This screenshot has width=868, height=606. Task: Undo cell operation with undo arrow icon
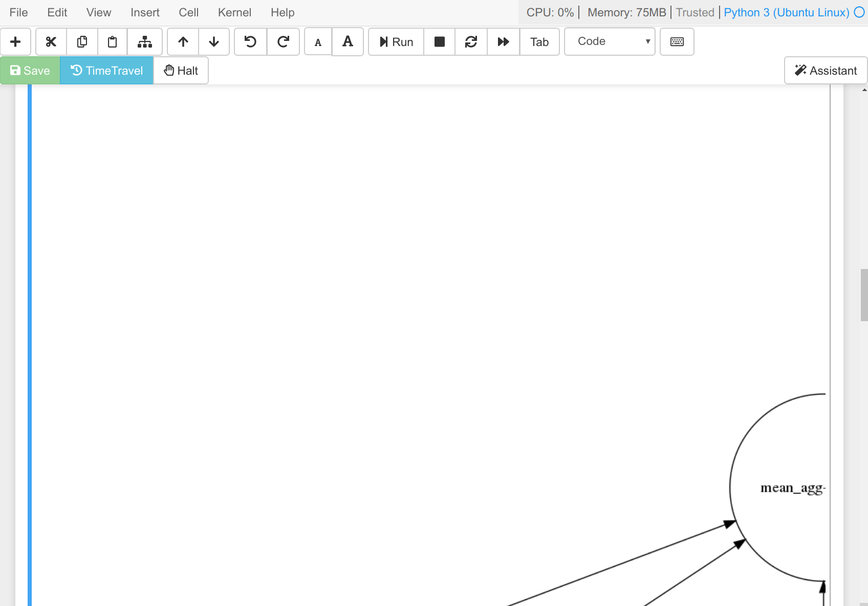pyautogui.click(x=250, y=41)
